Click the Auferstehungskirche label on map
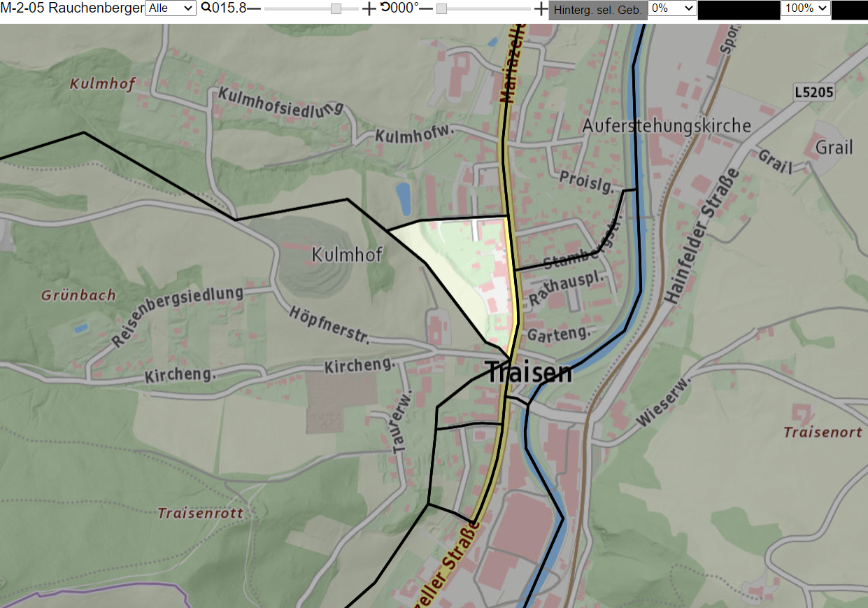 tap(667, 126)
